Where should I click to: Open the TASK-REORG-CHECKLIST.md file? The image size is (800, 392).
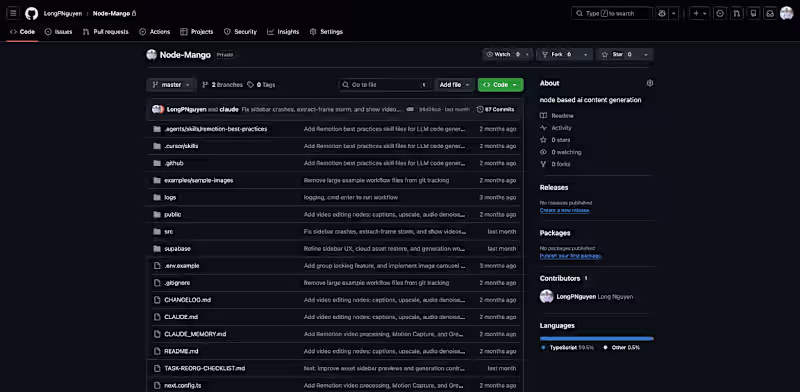coord(205,369)
